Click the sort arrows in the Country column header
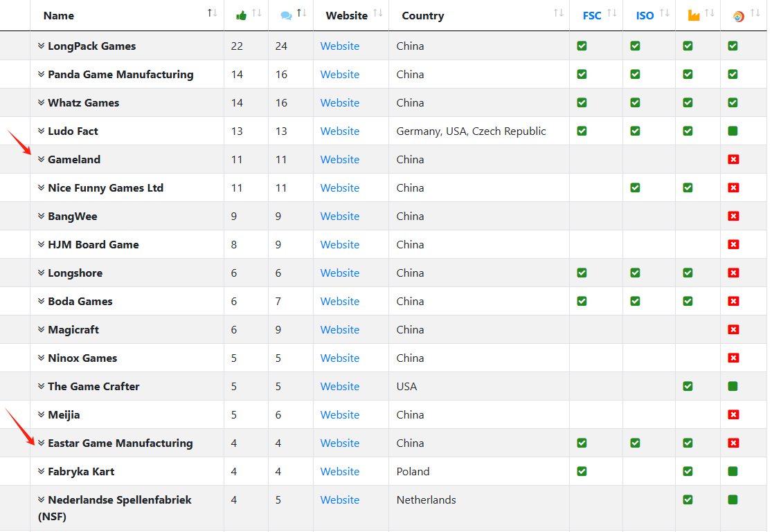Image resolution: width=781 pixels, height=532 pixels. [558, 13]
